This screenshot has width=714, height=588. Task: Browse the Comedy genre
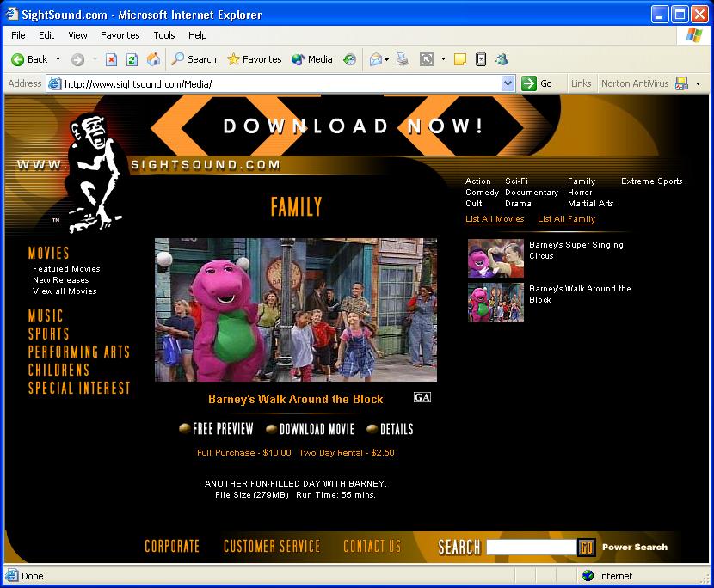coord(483,193)
